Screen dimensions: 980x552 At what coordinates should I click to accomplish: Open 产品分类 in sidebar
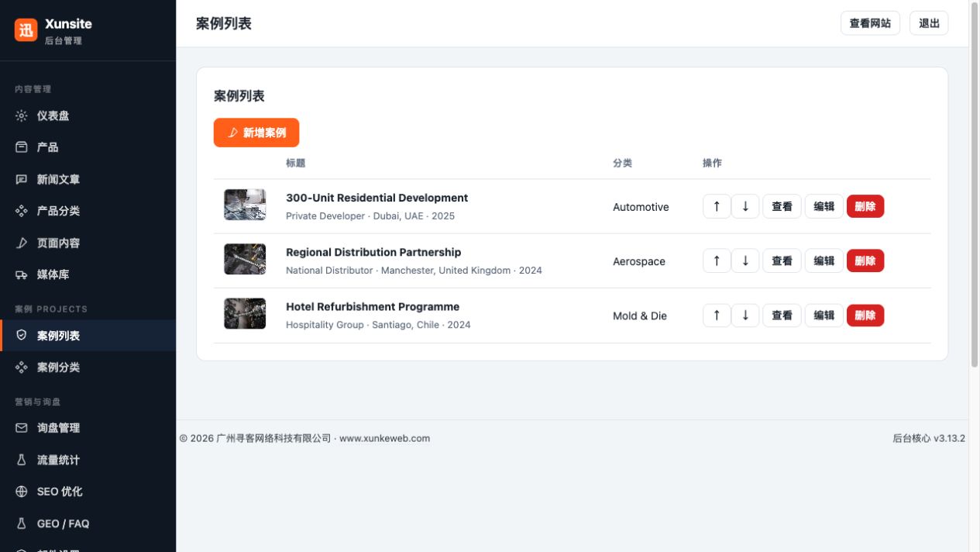88,211
